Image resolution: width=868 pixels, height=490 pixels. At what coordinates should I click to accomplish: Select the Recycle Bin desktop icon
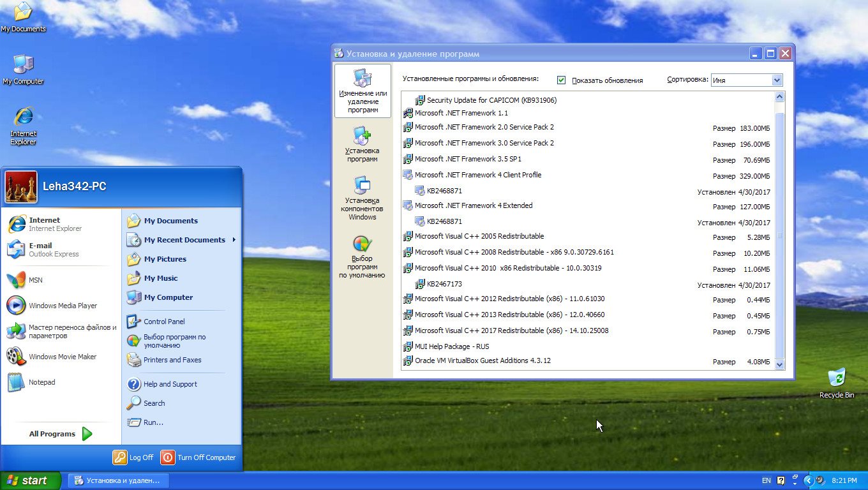837,383
